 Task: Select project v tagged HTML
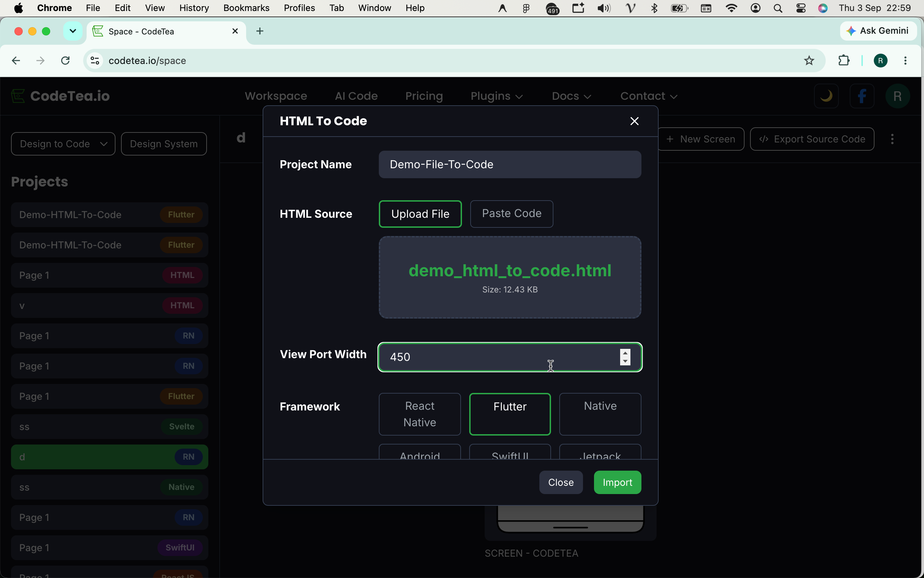pyautogui.click(x=110, y=306)
